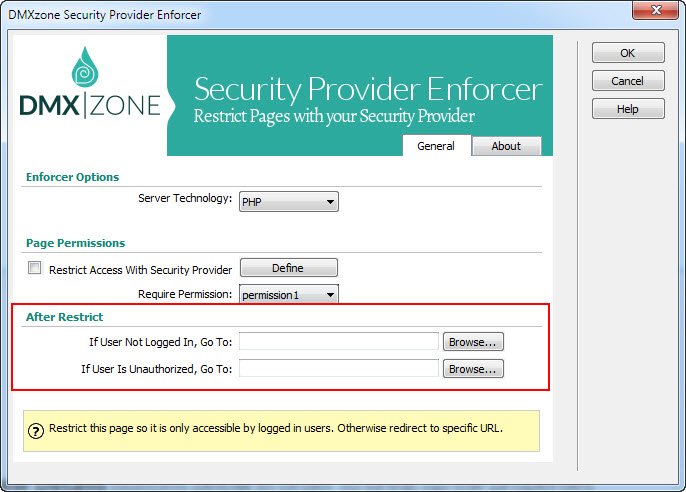This screenshot has width=686, height=492.
Task: Browse for the not-logged-in redirect page
Action: click(473, 342)
